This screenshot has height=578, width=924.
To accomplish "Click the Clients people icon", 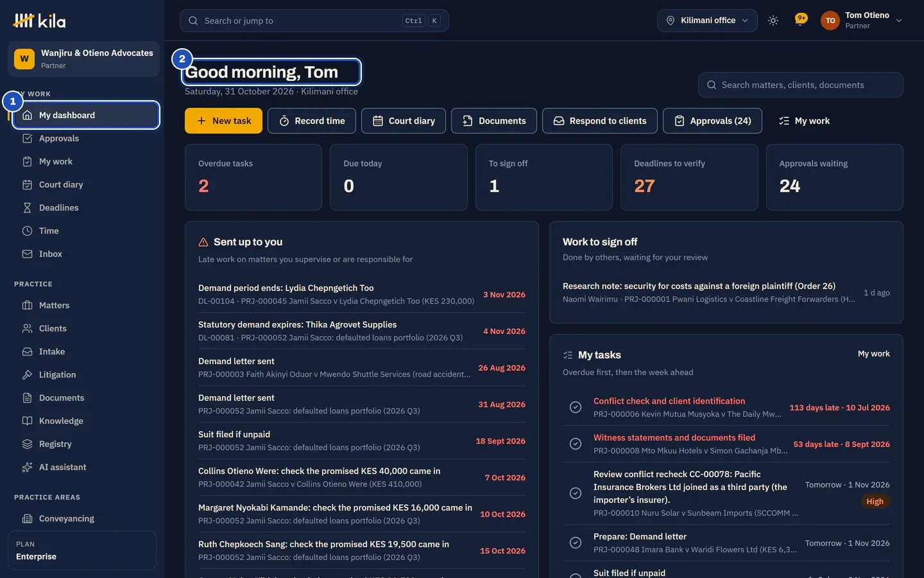I will 27,328.
